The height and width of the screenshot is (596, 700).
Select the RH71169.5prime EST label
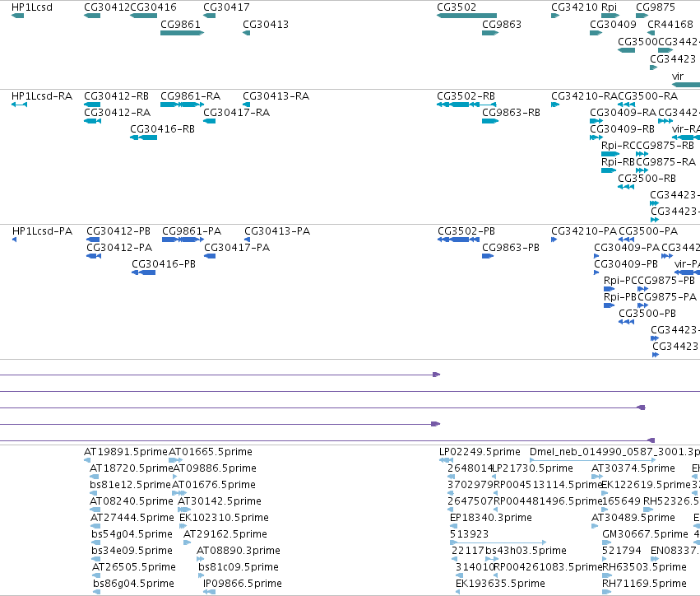644,584
